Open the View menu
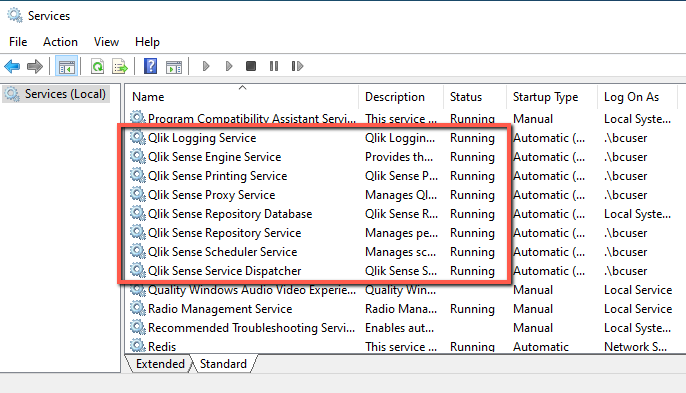686x393 pixels. pos(106,42)
